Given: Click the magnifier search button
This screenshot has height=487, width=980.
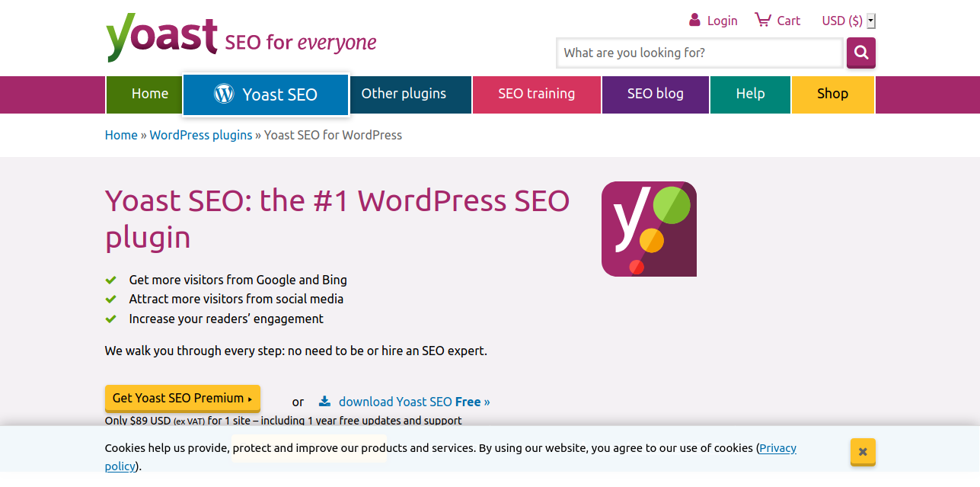Looking at the screenshot, I should point(861,53).
